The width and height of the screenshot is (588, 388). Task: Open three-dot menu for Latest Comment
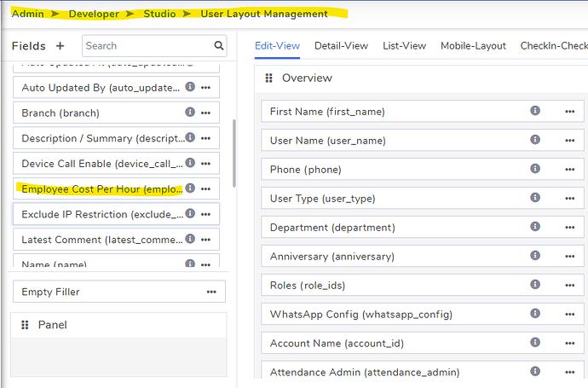205,240
